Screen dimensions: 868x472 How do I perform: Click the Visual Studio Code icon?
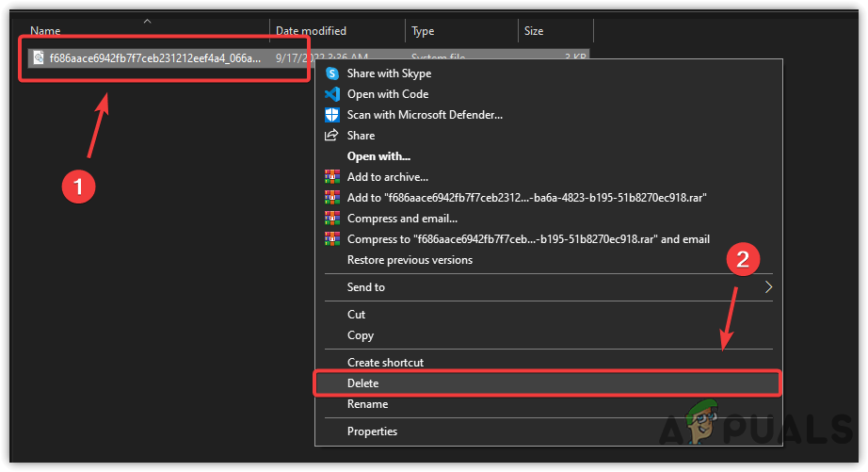(332, 94)
